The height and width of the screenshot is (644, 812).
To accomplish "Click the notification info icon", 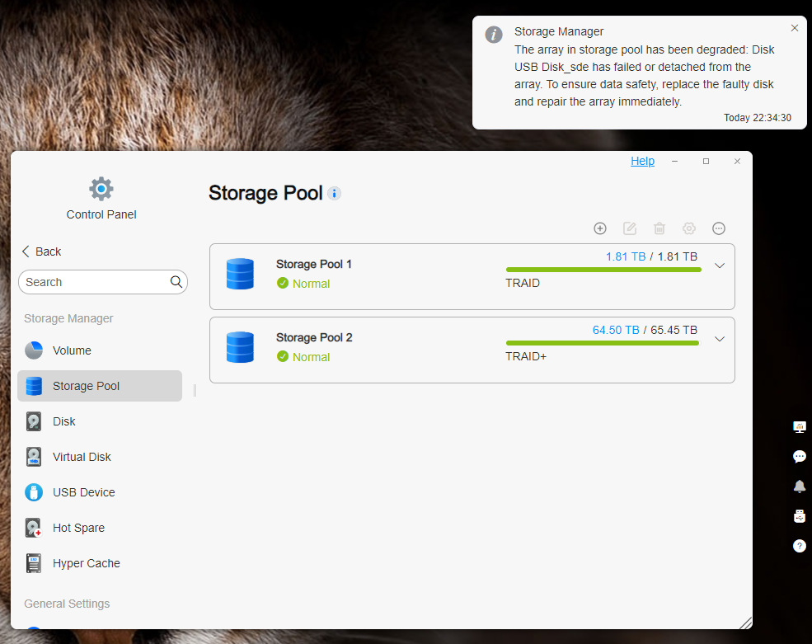I will click(x=494, y=35).
